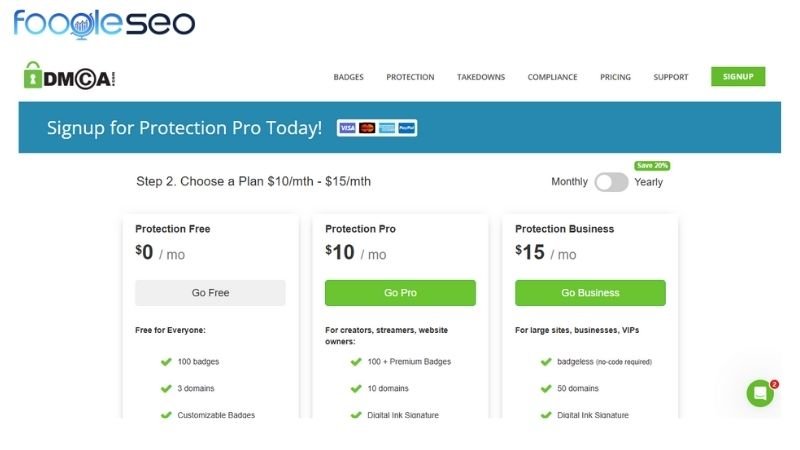Click the checkmark beside 100 badges
The image size is (800, 450).
pos(166,362)
